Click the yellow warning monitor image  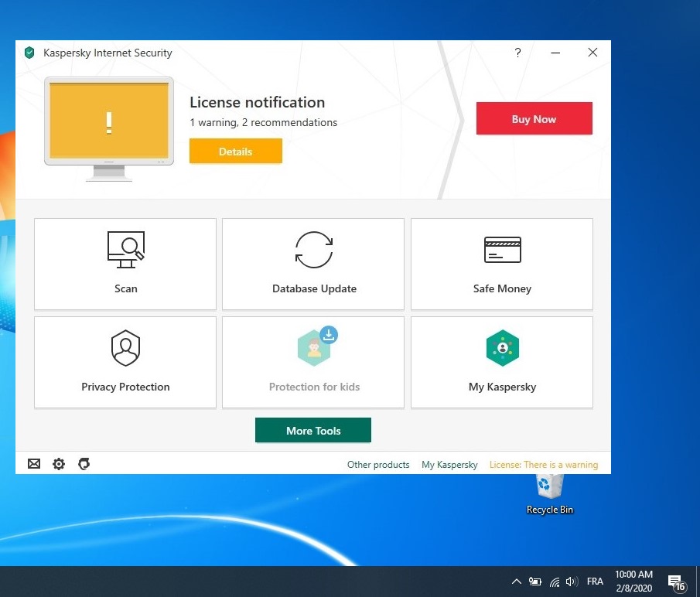[109, 129]
